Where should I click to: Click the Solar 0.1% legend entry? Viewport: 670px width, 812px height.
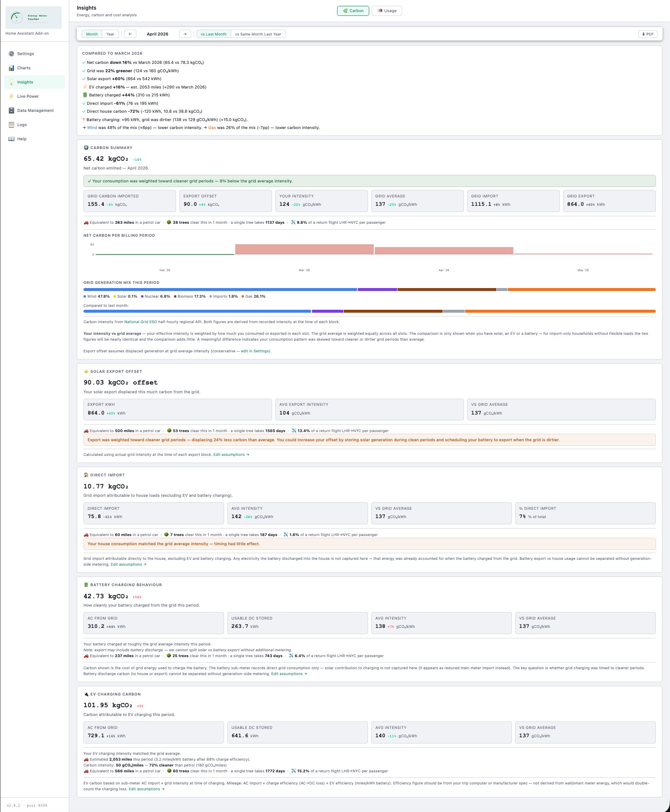(125, 296)
